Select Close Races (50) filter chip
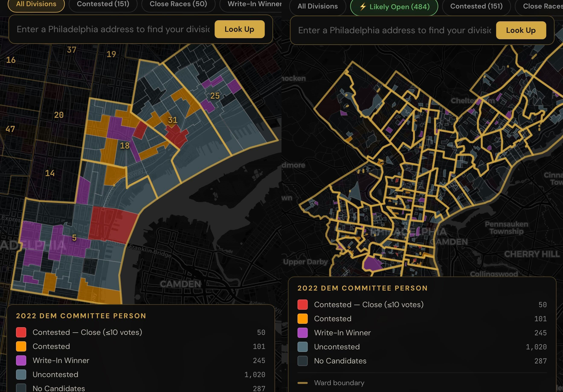This screenshot has height=392, width=563. click(178, 4)
